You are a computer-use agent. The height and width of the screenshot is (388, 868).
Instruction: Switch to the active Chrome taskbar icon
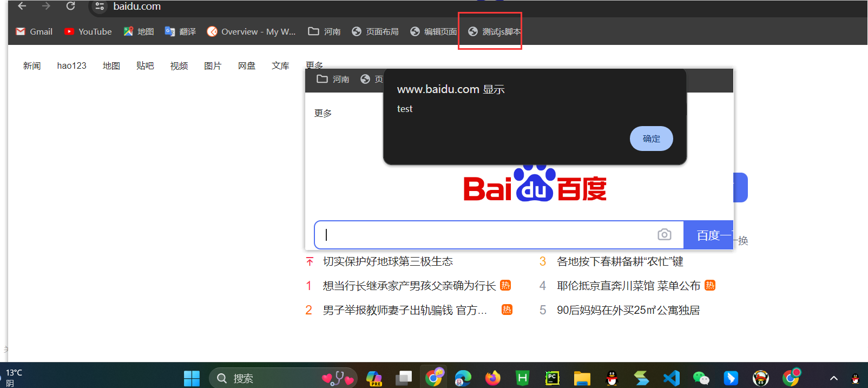point(434,377)
